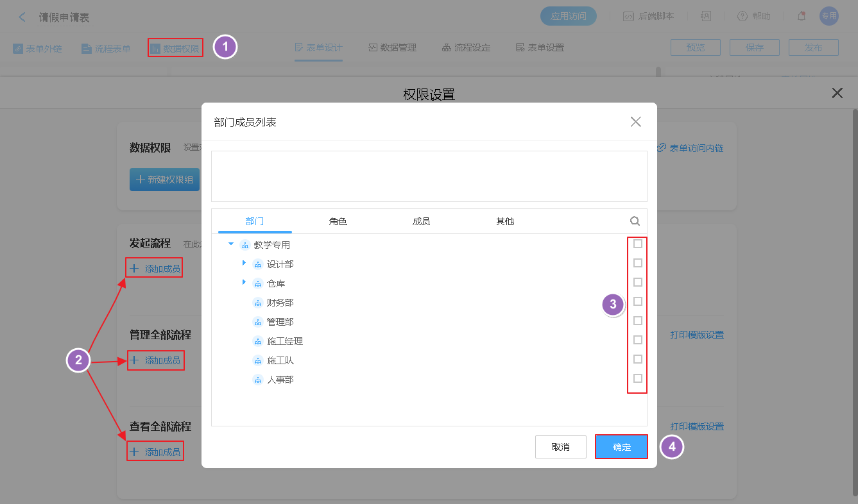858x504 pixels.
Task: Click the 后端脚本 icon in header
Action: click(x=628, y=17)
